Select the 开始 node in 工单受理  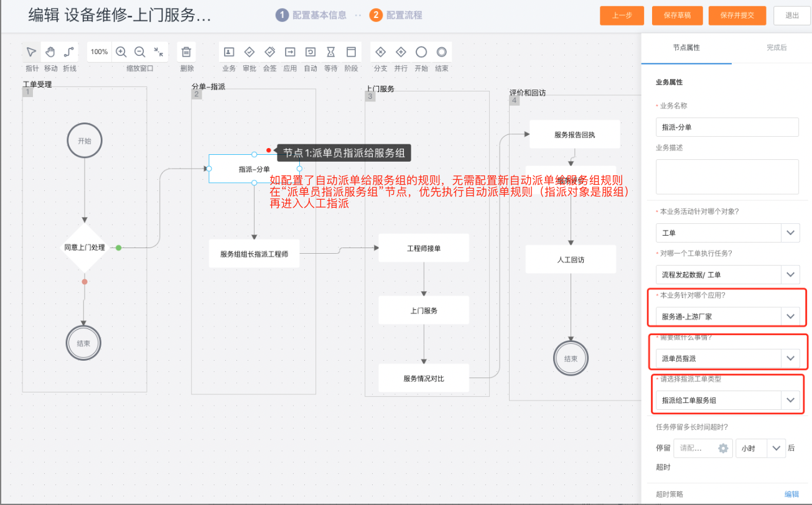click(85, 141)
